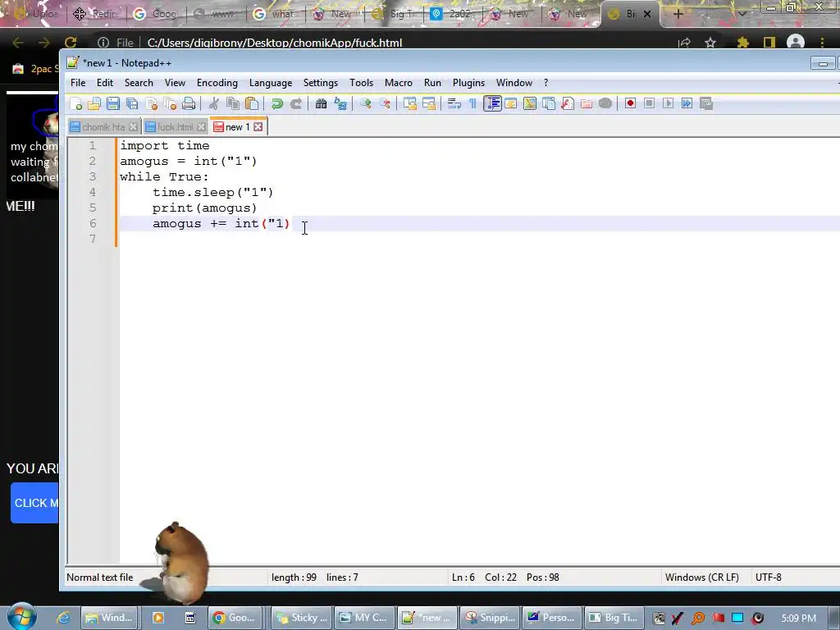Click the Chrome address bar URL
The width and height of the screenshot is (840, 630).
click(x=274, y=43)
